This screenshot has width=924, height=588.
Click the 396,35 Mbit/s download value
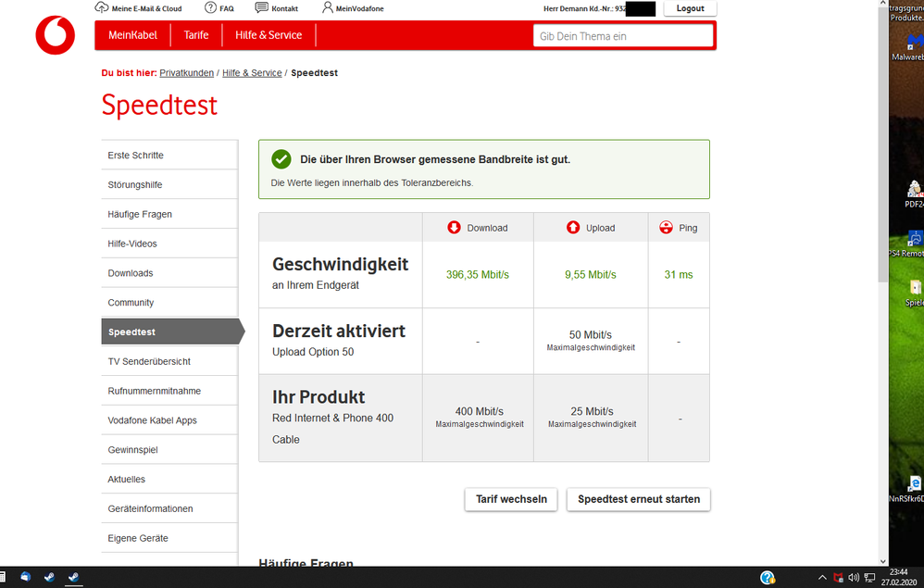coord(478,275)
